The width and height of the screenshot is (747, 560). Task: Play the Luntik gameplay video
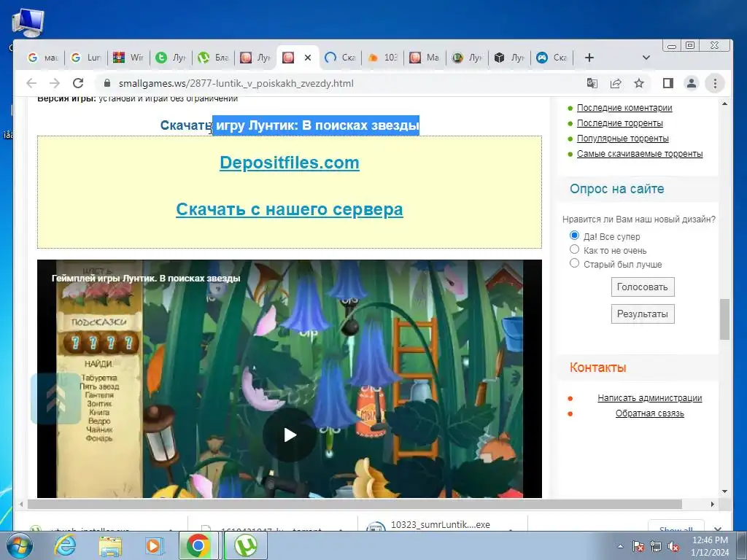[x=289, y=435]
